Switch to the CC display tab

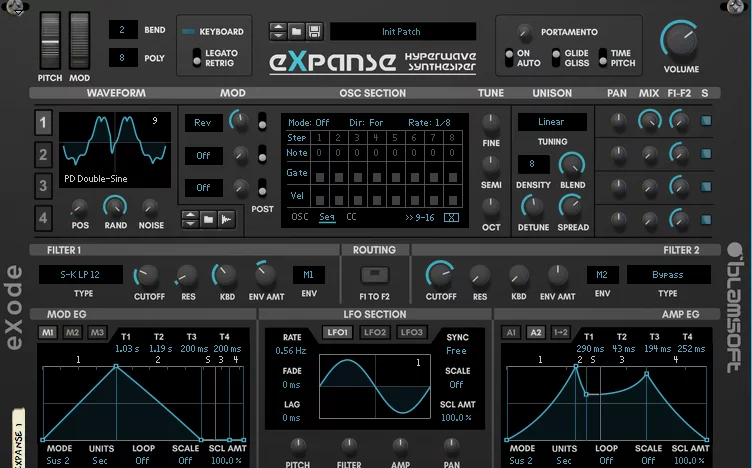click(x=352, y=217)
